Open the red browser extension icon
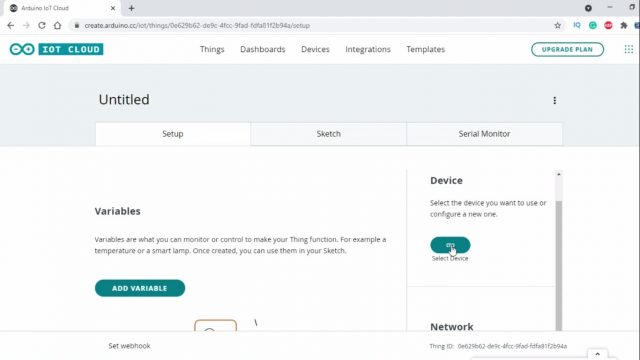 pos(608,25)
